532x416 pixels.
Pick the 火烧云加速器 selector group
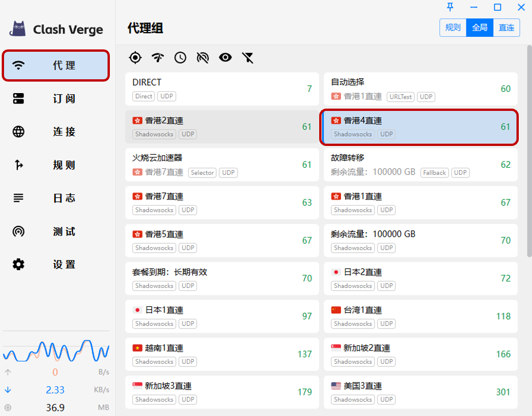(x=221, y=165)
